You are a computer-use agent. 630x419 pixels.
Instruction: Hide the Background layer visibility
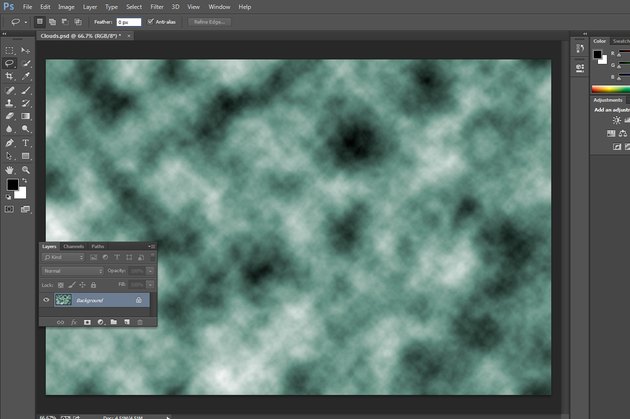(x=46, y=300)
